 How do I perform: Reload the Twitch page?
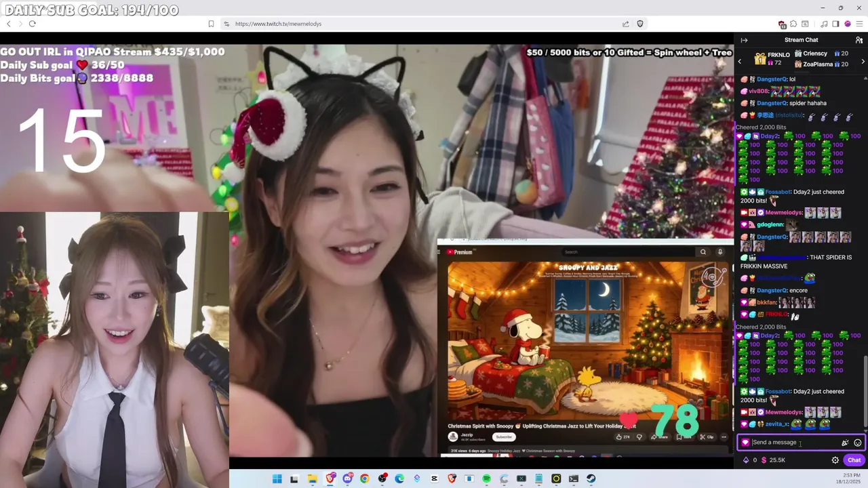[x=32, y=24]
